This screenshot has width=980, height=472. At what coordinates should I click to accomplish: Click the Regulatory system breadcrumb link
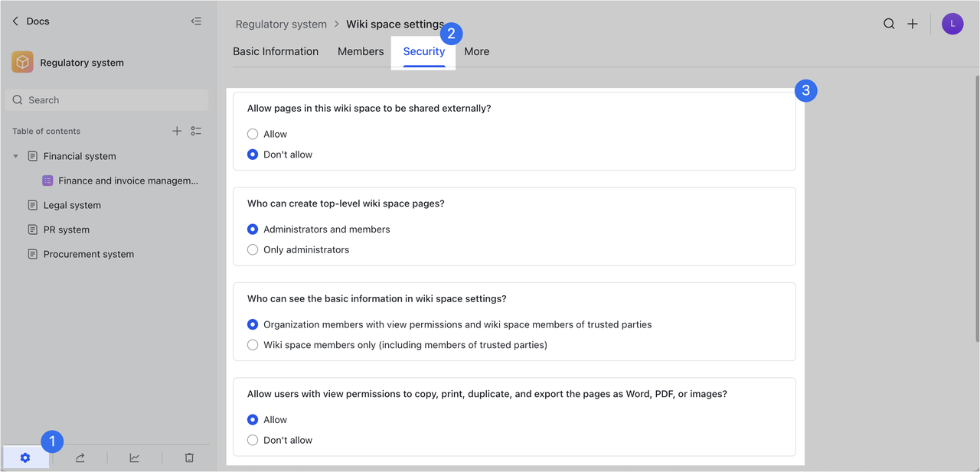click(x=281, y=24)
